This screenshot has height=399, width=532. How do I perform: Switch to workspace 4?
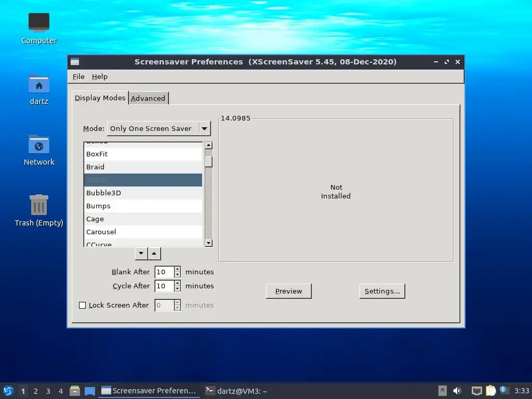pyautogui.click(x=61, y=391)
